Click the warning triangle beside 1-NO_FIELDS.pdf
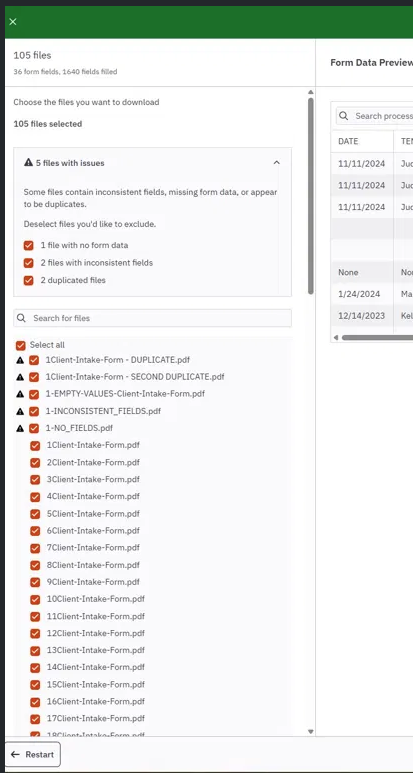This screenshot has width=413, height=773. pos(20,428)
